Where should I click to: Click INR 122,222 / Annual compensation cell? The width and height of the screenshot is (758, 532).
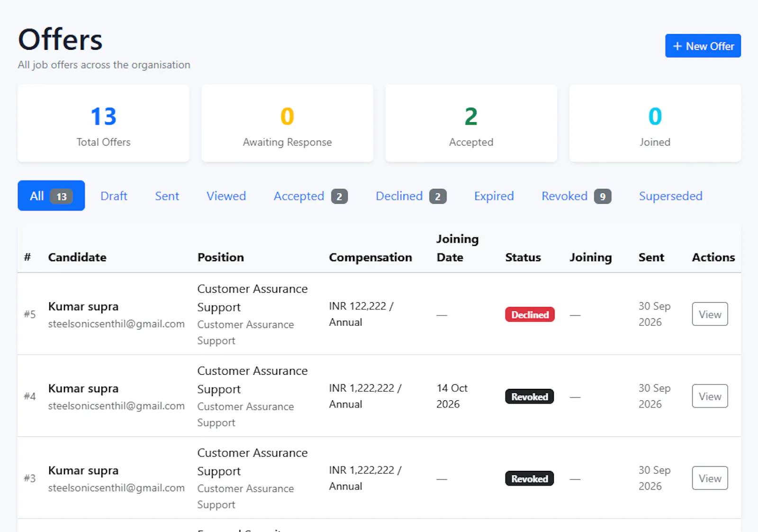pos(361,314)
